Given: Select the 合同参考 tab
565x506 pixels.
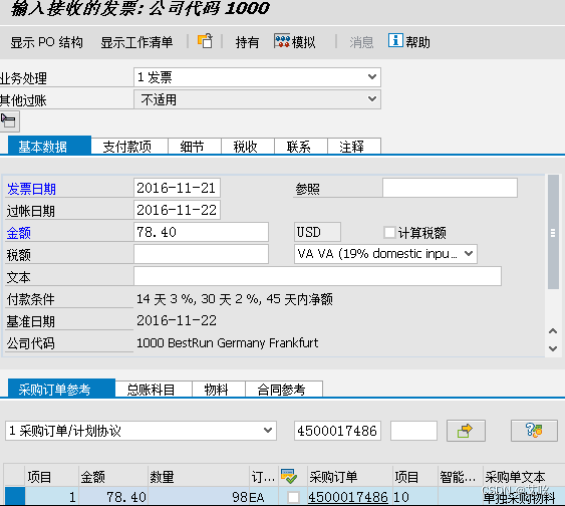Looking at the screenshot, I should tap(284, 389).
